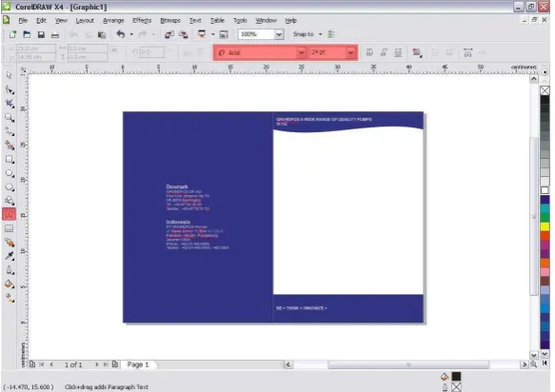Select the Table tool in the toolbox
The height and width of the screenshot is (392, 555).
[10, 228]
